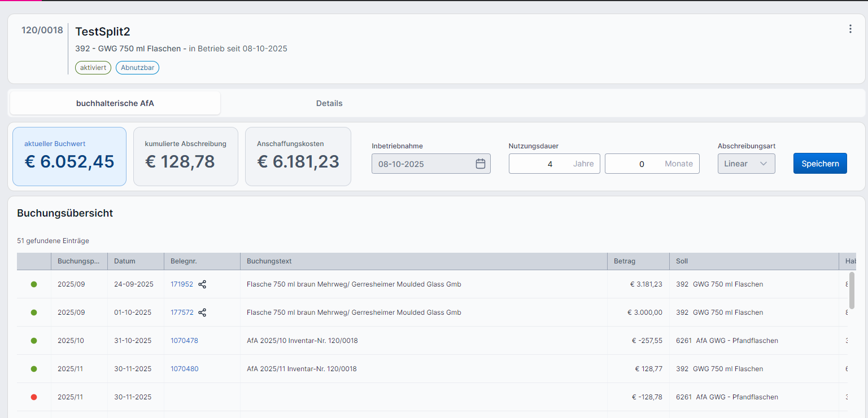Screen dimensions: 868x418
Task: Click the Abnutzbar tag badge
Action: (137, 68)
